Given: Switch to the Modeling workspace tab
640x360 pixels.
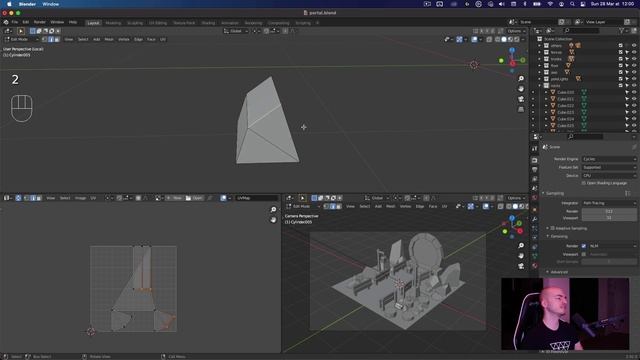Looking at the screenshot, I should point(113,23).
